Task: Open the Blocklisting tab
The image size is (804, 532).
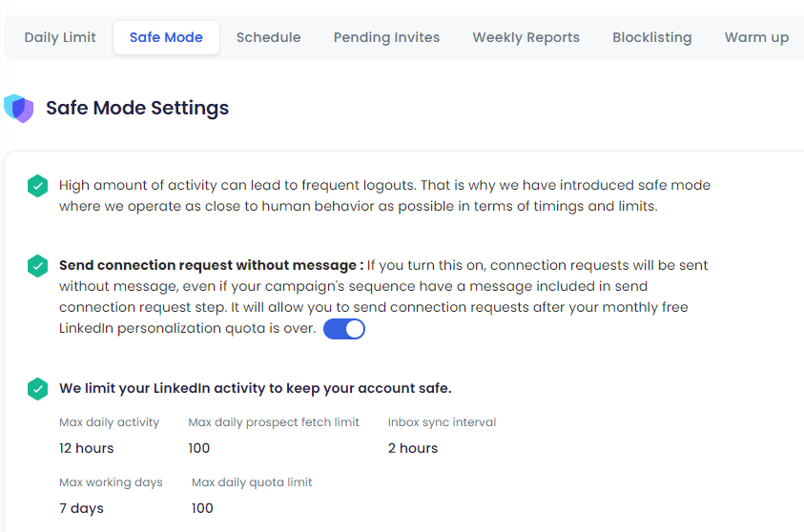Action: 652,37
